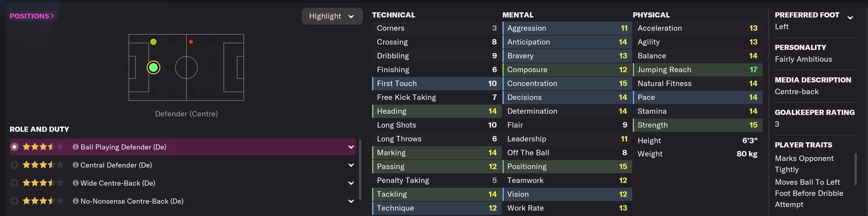Select the Ball Playing Defender radio button
The image size is (868, 216).
pos(14,147)
